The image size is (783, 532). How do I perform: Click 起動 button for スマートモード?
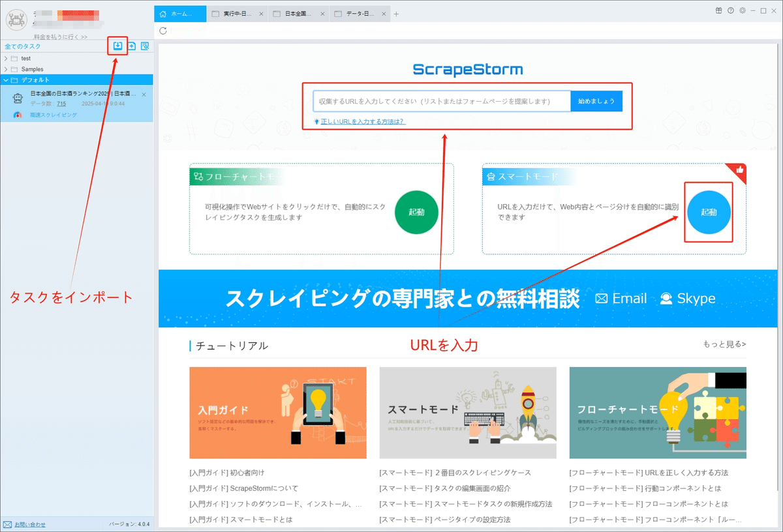click(x=709, y=212)
